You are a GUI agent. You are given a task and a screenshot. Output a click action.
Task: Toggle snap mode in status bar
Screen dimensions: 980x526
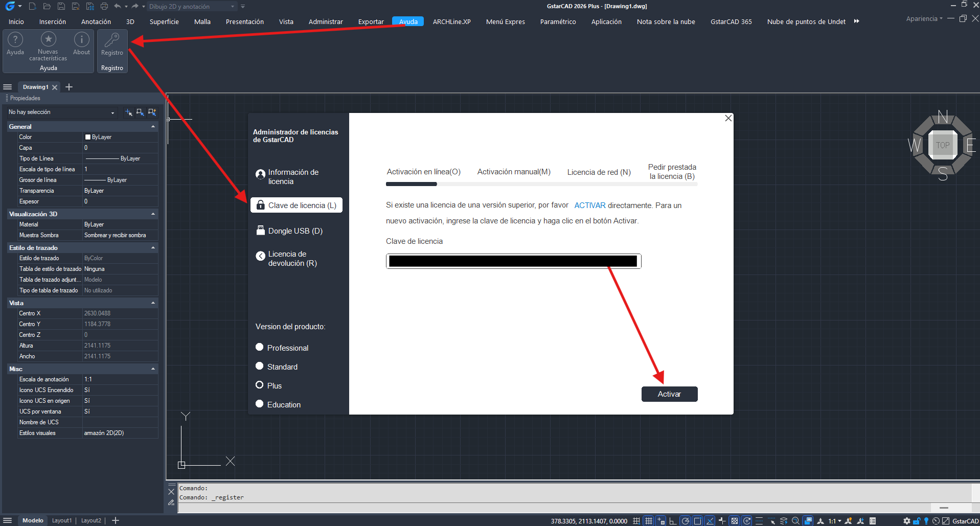tap(636, 521)
